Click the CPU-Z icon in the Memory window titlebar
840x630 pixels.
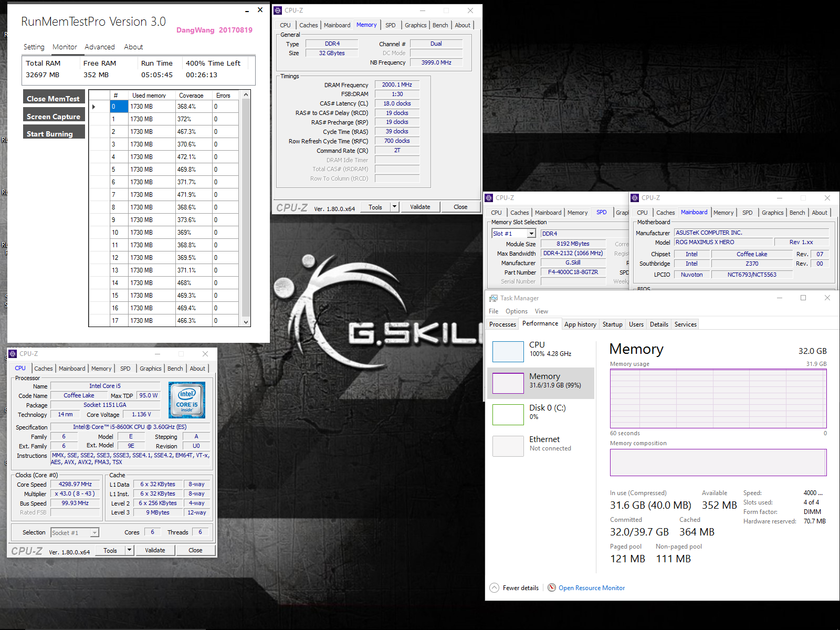pos(279,10)
